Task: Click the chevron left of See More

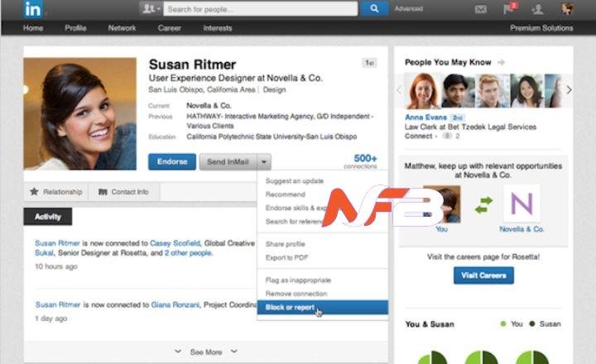Action: pyautogui.click(x=178, y=352)
